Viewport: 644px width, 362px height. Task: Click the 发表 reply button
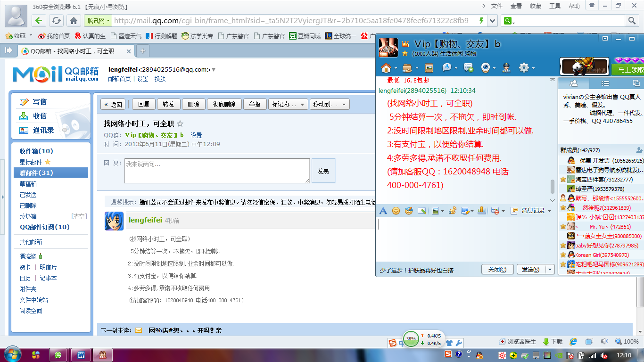click(323, 171)
